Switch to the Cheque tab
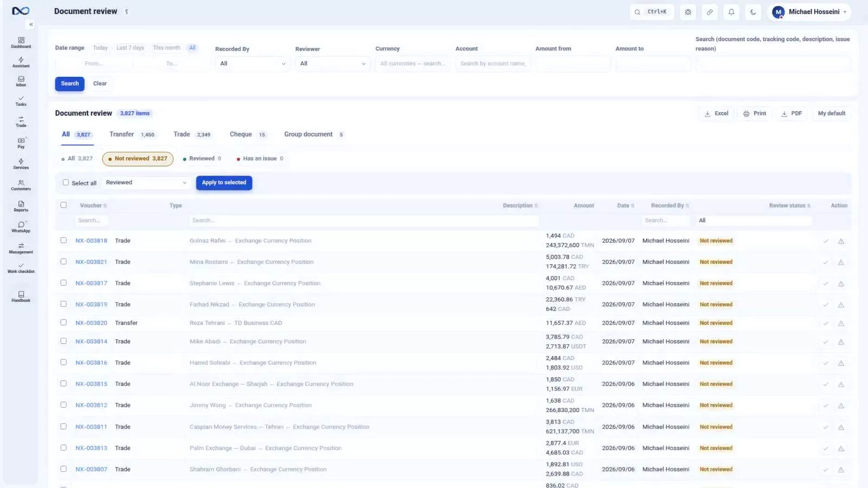The image size is (868, 488). click(x=248, y=134)
